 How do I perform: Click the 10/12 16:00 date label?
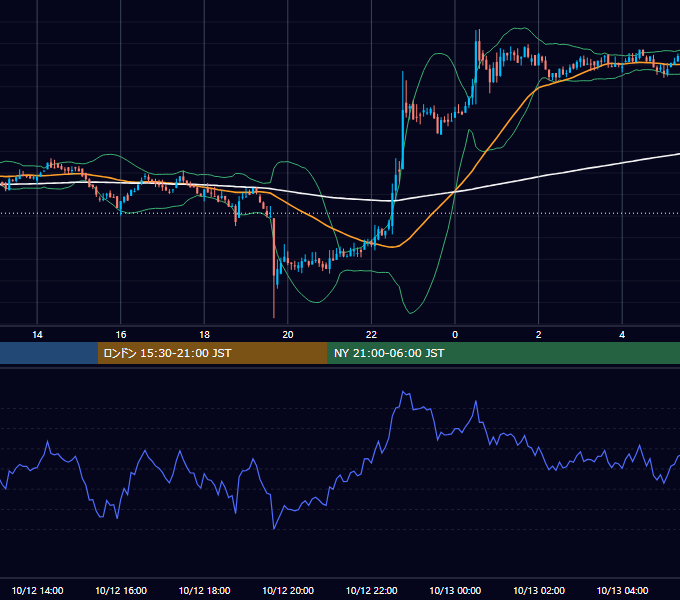click(x=121, y=590)
